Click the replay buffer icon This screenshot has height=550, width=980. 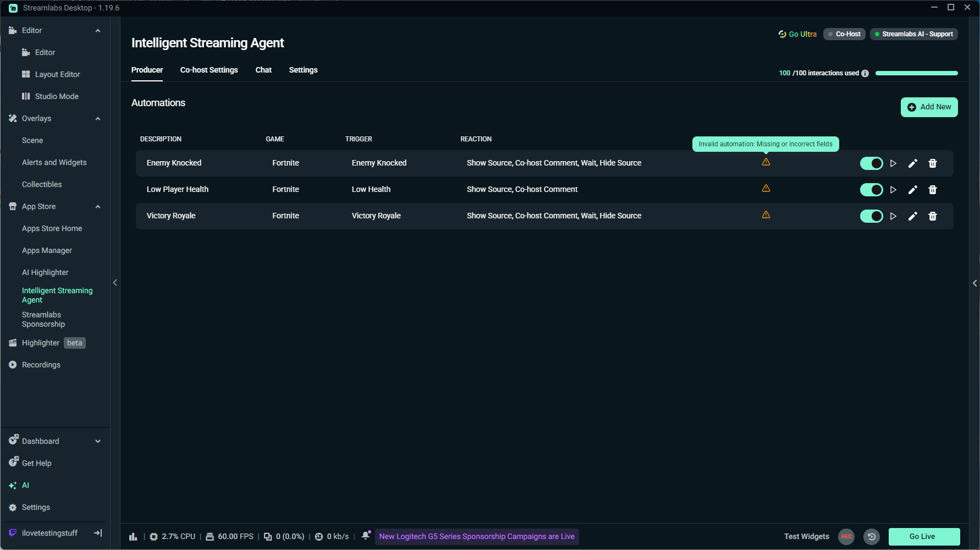[x=871, y=537]
